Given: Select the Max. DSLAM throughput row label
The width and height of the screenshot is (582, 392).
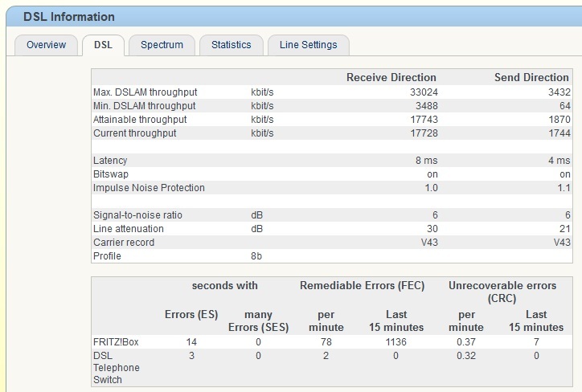Looking at the screenshot, I should [x=145, y=92].
